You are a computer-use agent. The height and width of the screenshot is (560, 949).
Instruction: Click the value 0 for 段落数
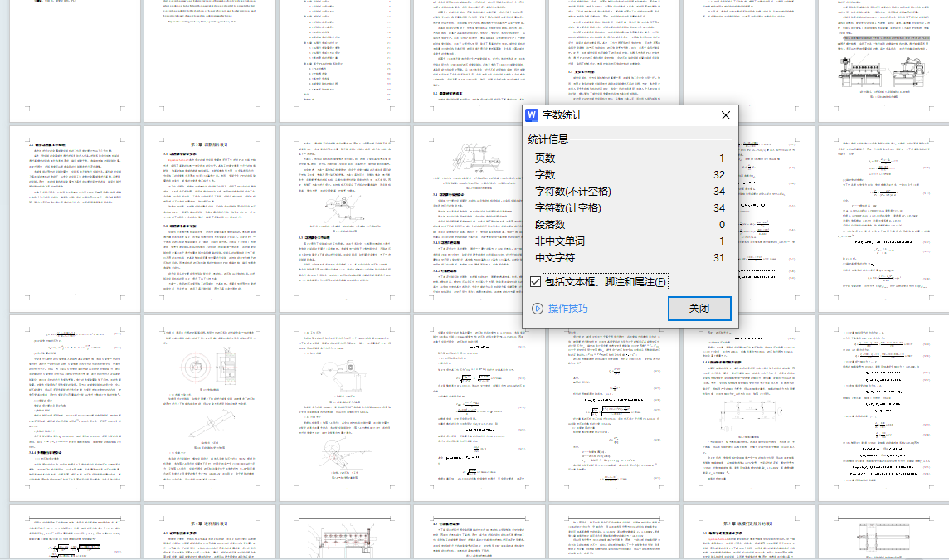[722, 225]
